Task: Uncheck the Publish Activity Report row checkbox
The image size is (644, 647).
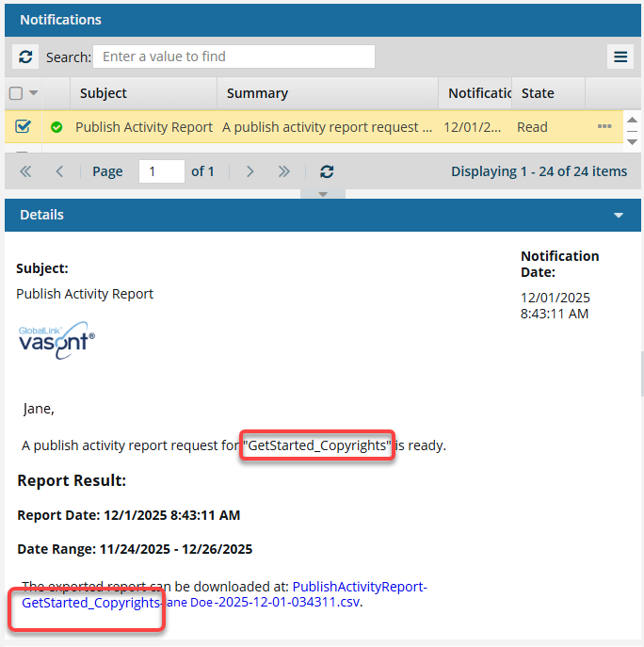Action: tap(24, 127)
